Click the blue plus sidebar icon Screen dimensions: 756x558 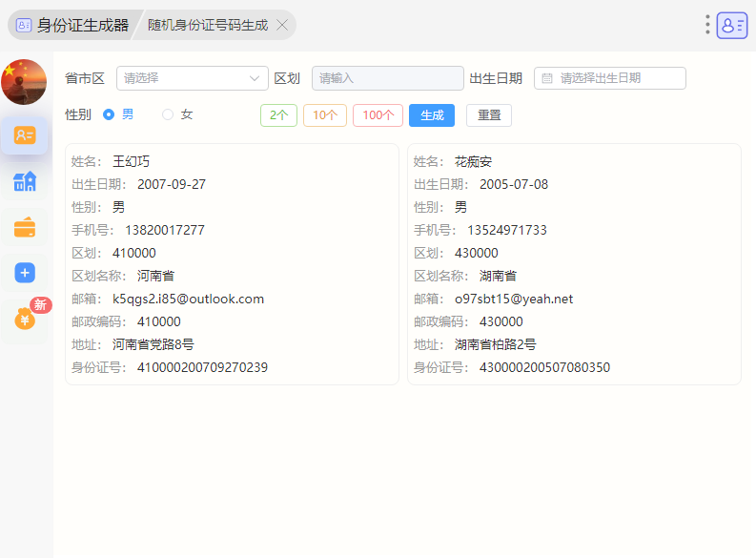[x=25, y=273]
